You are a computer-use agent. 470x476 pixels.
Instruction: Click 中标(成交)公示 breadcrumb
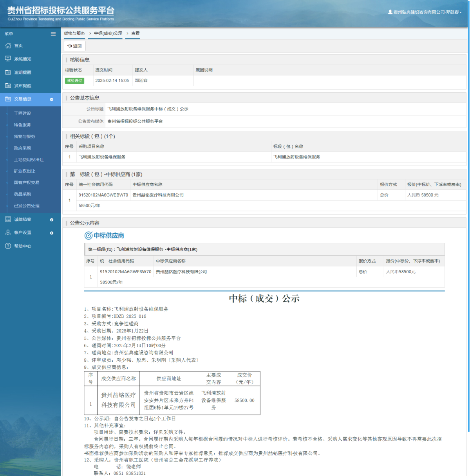point(108,33)
